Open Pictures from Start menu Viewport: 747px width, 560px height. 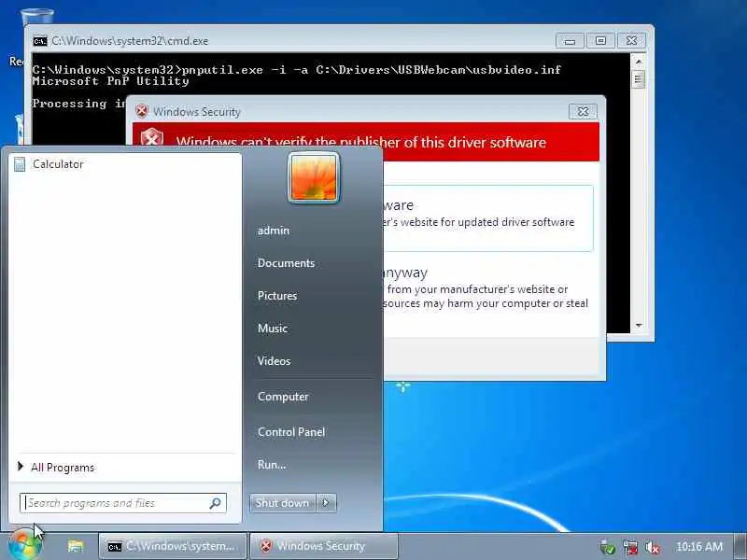[x=276, y=296]
